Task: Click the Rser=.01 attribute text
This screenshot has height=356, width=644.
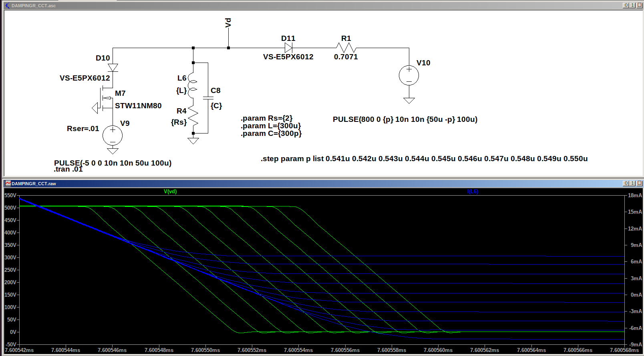Action: (83, 129)
